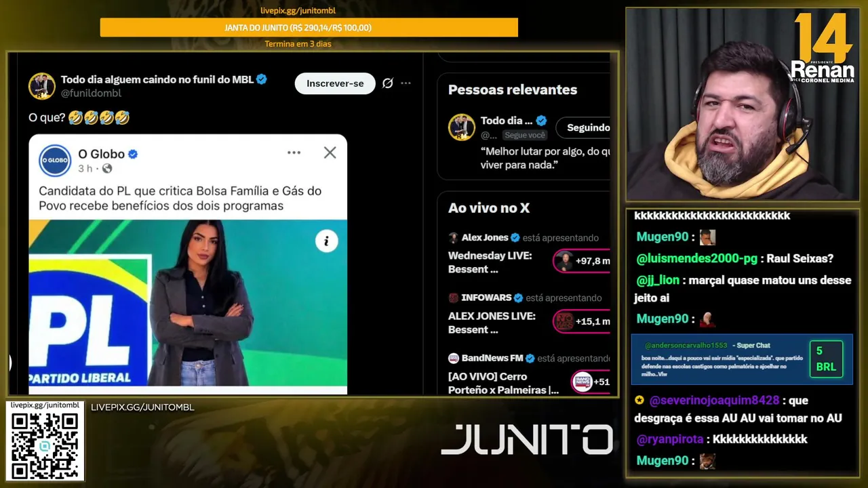The image size is (868, 488).
Task: Click the BandNews FM presenter name
Action: (x=492, y=358)
